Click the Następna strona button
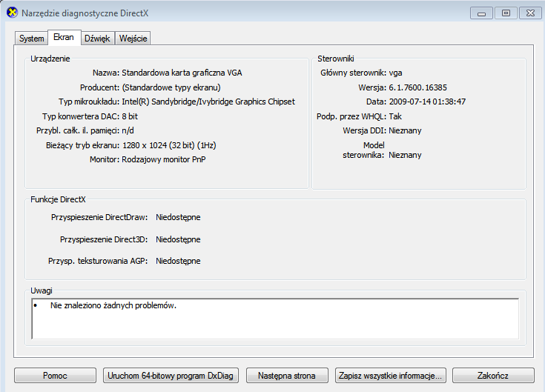The image size is (545, 392). pyautogui.click(x=287, y=376)
